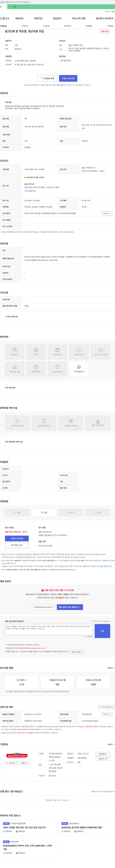Click help icon beside 구인인증번호
The image size is (115, 868).
pyautogui.click(x=70, y=721)
